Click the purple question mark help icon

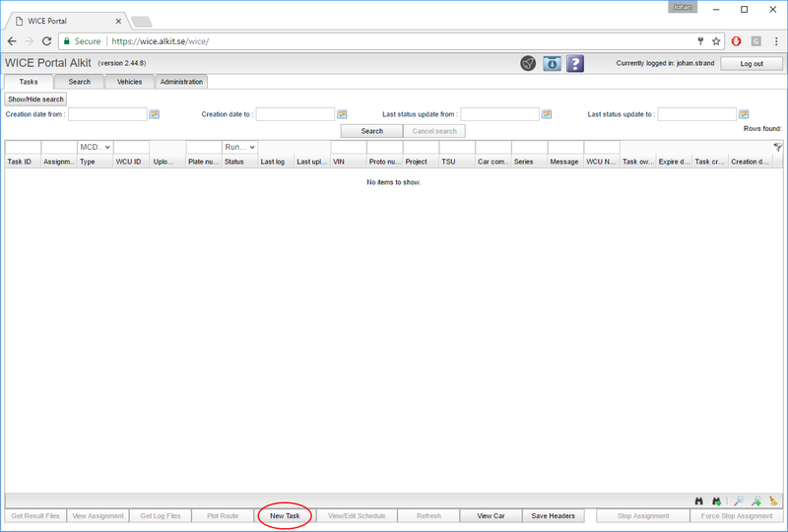(x=575, y=63)
